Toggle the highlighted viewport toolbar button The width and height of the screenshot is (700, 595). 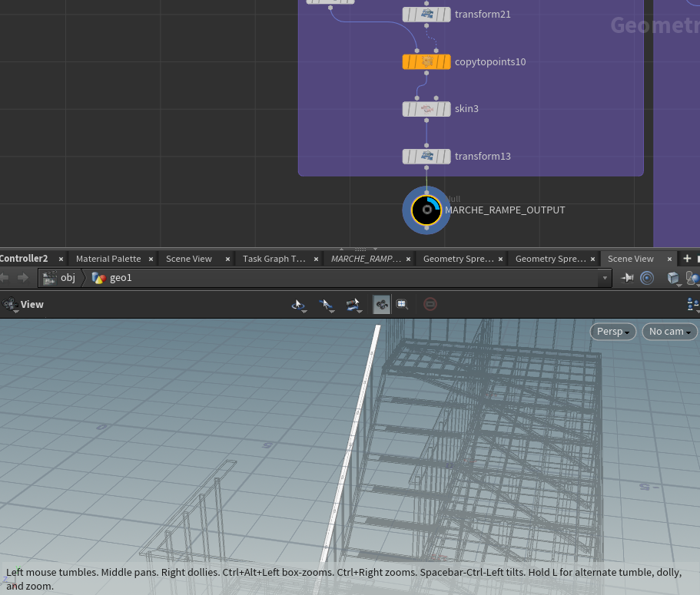(381, 305)
